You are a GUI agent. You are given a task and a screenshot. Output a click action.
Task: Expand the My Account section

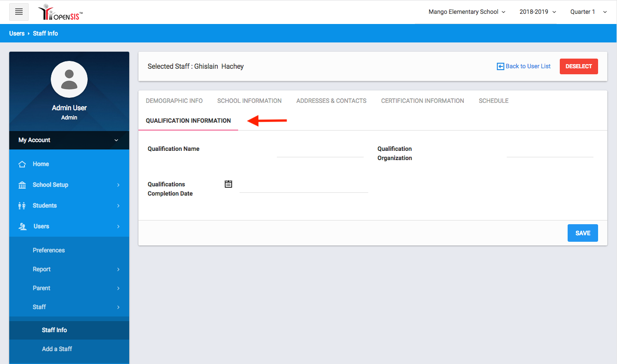pos(69,140)
